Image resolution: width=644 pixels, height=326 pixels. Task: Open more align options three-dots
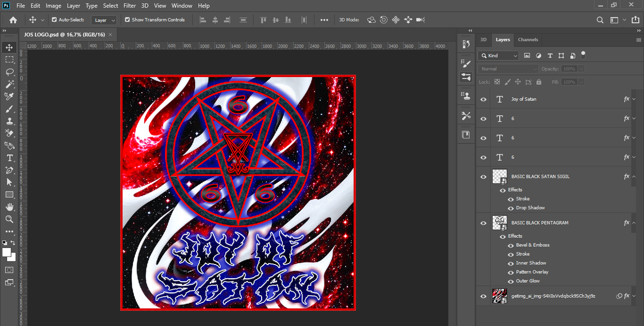pyautogui.click(x=324, y=20)
